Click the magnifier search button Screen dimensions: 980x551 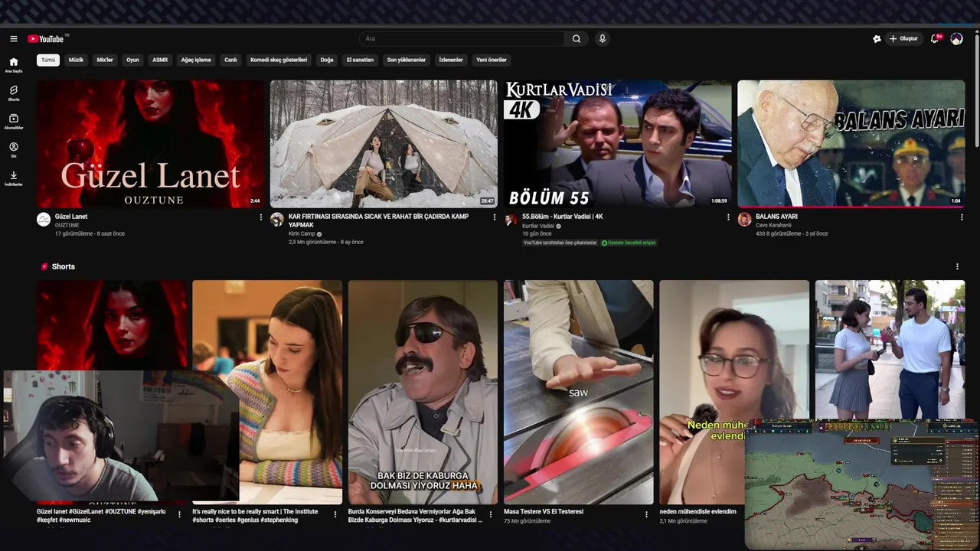pos(577,39)
